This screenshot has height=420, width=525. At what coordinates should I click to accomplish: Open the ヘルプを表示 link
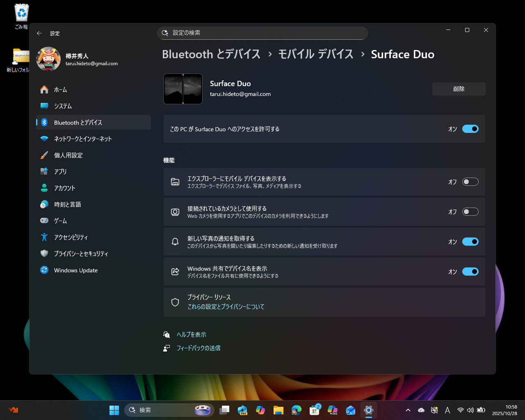pos(192,335)
